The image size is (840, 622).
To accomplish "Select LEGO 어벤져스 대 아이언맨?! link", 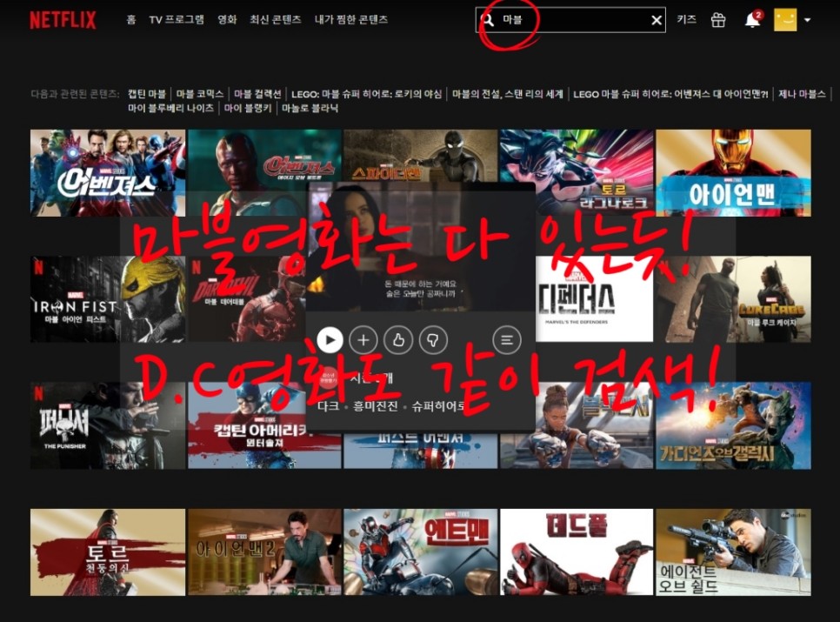I will (670, 94).
